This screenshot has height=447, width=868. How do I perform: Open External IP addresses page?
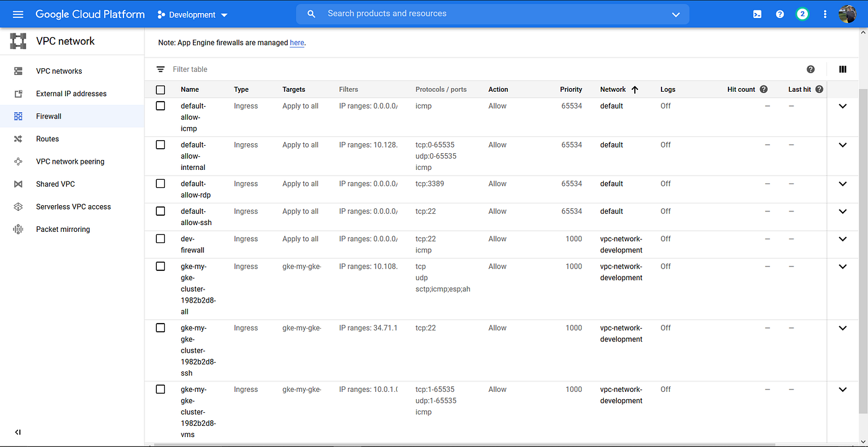72,94
